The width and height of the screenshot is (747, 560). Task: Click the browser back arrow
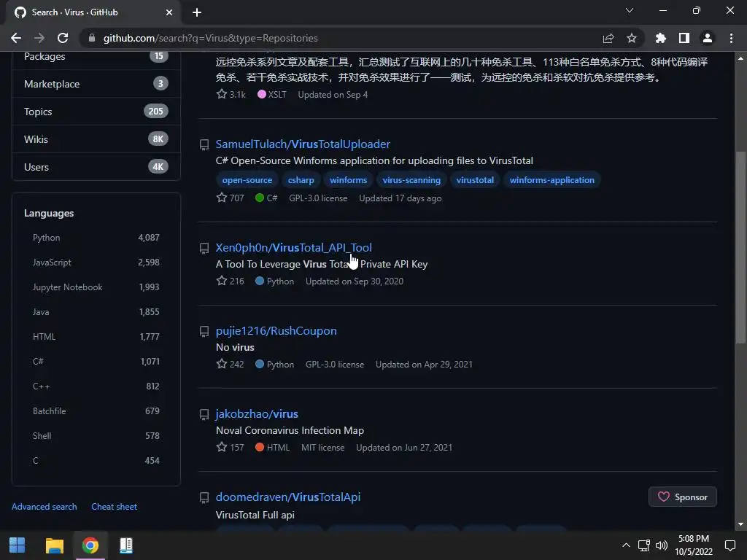click(16, 38)
